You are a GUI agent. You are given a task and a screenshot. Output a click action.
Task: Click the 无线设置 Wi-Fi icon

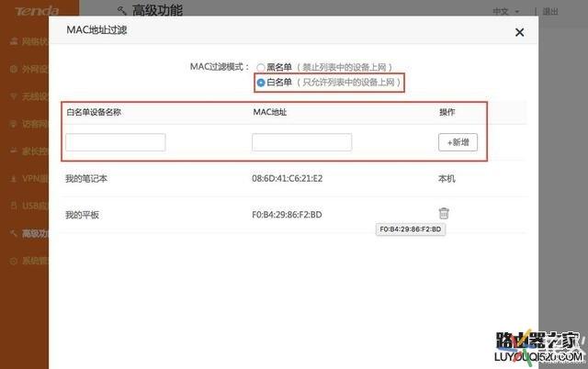[13, 96]
